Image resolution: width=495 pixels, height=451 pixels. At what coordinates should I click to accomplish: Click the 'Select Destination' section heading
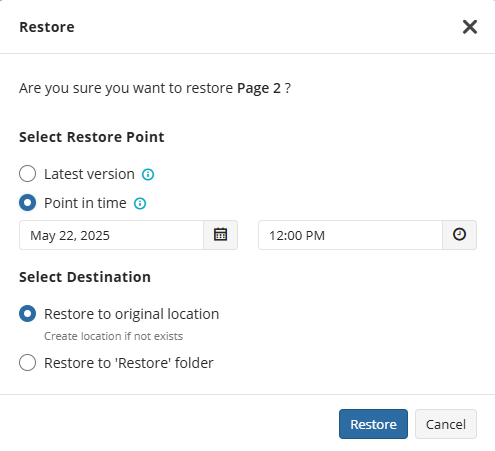tap(85, 277)
